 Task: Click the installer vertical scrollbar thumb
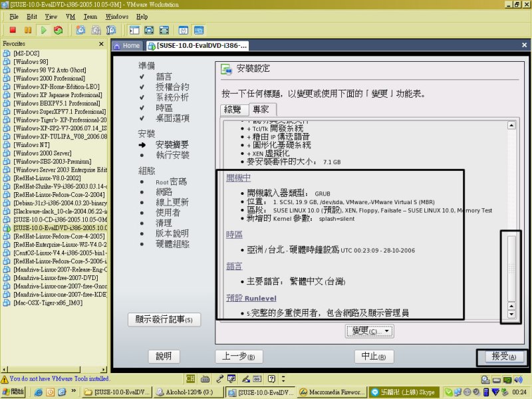(511, 269)
